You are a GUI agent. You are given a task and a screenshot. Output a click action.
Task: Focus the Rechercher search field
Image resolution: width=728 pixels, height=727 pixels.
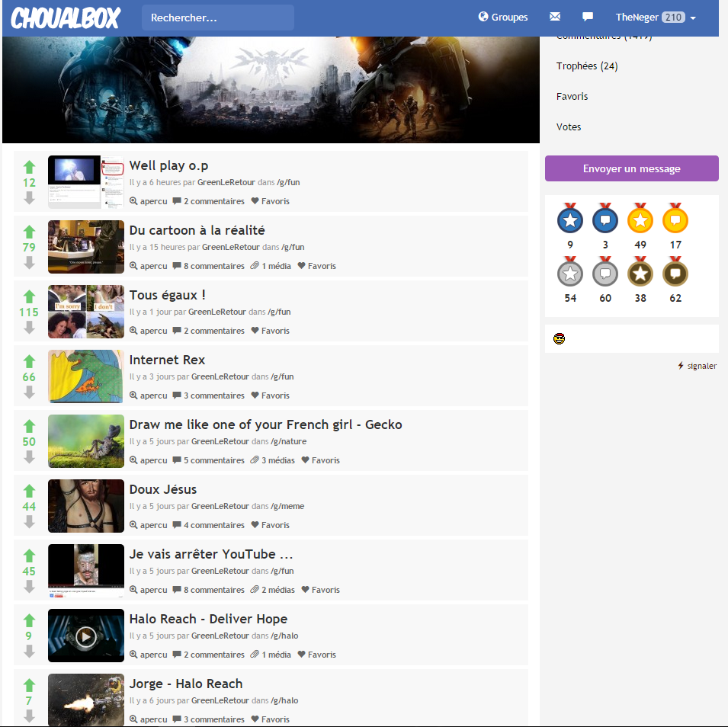tap(217, 18)
